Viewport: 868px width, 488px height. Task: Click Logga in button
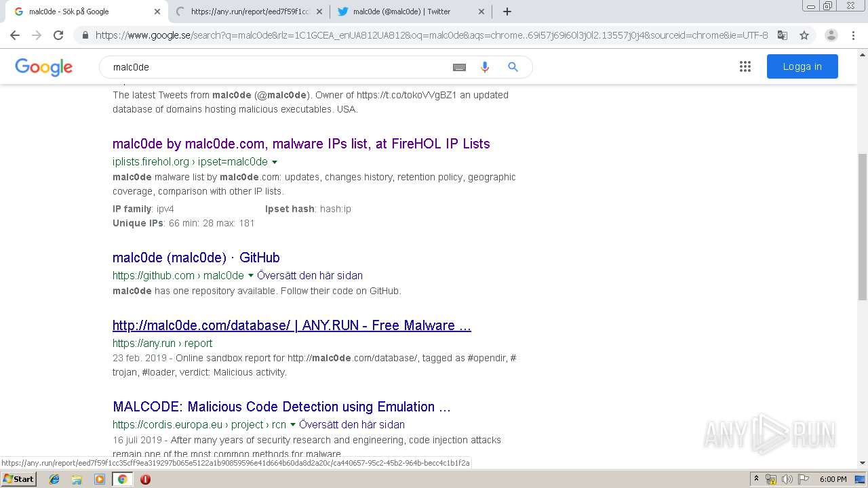coord(802,66)
